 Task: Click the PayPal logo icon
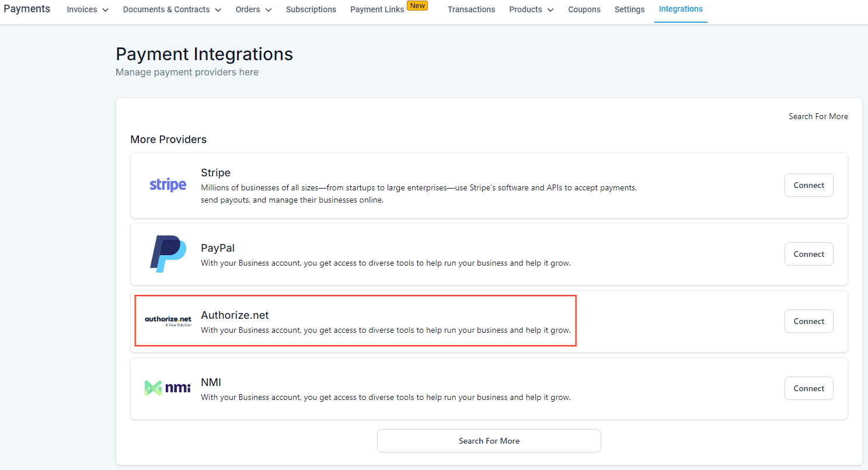tap(168, 254)
